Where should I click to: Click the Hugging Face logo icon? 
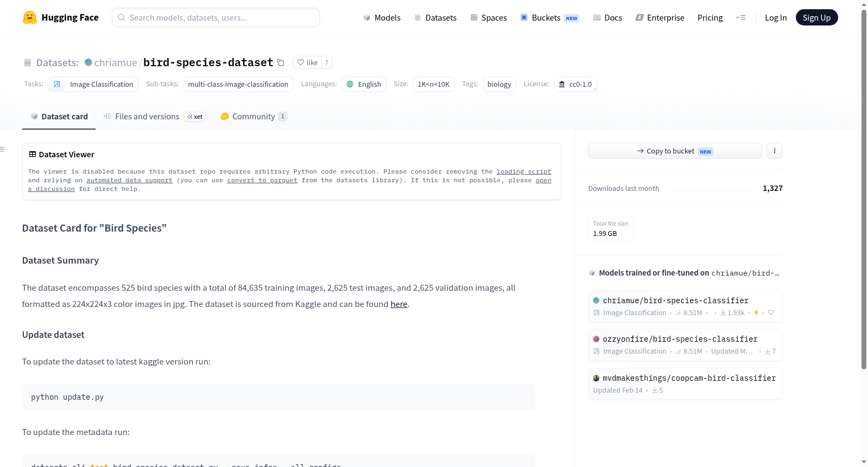(30, 17)
